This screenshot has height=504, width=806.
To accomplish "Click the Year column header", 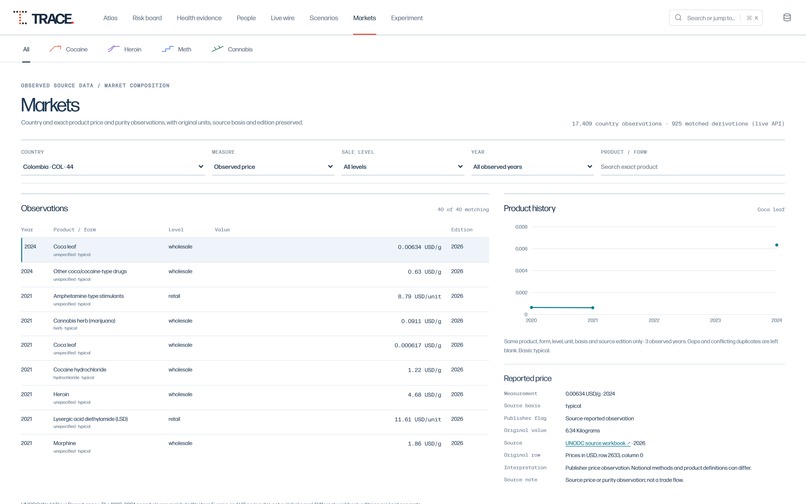I will click(x=27, y=229).
